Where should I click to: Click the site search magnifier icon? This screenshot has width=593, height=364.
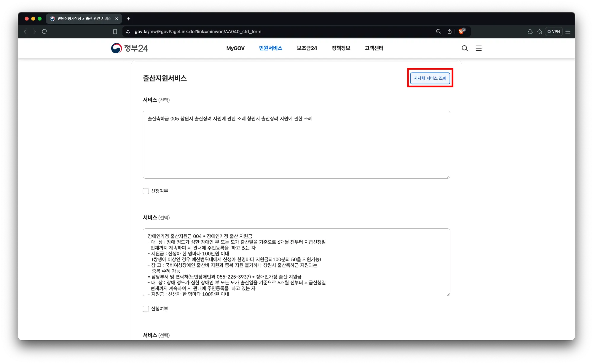click(465, 48)
